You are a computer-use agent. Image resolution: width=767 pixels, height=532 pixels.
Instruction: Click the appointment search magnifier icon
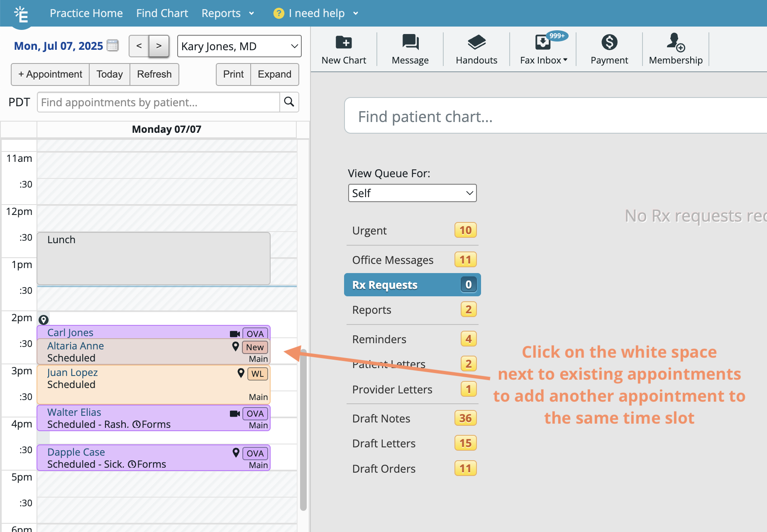[289, 102]
